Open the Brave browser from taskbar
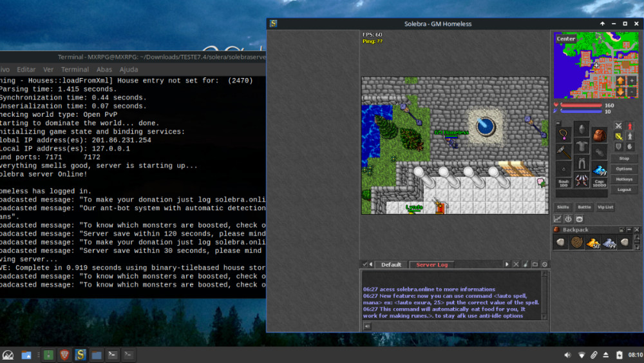Screen dimensions: 644x363 [x=64, y=355]
